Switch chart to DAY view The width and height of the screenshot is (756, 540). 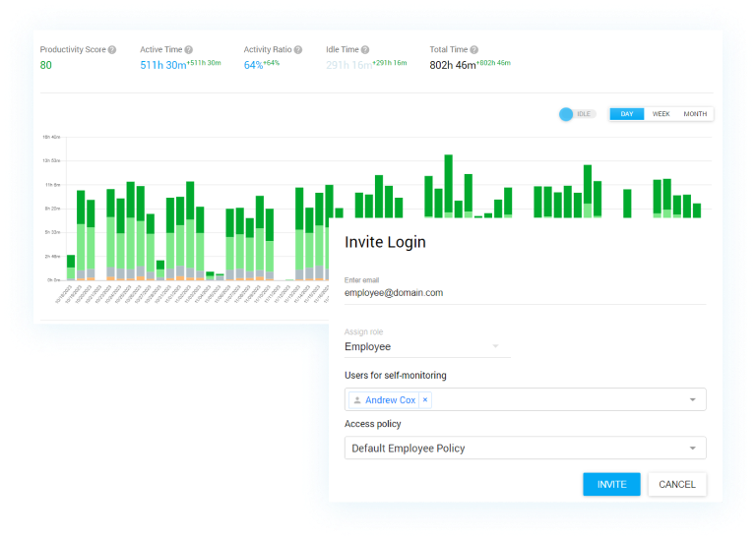click(x=627, y=114)
